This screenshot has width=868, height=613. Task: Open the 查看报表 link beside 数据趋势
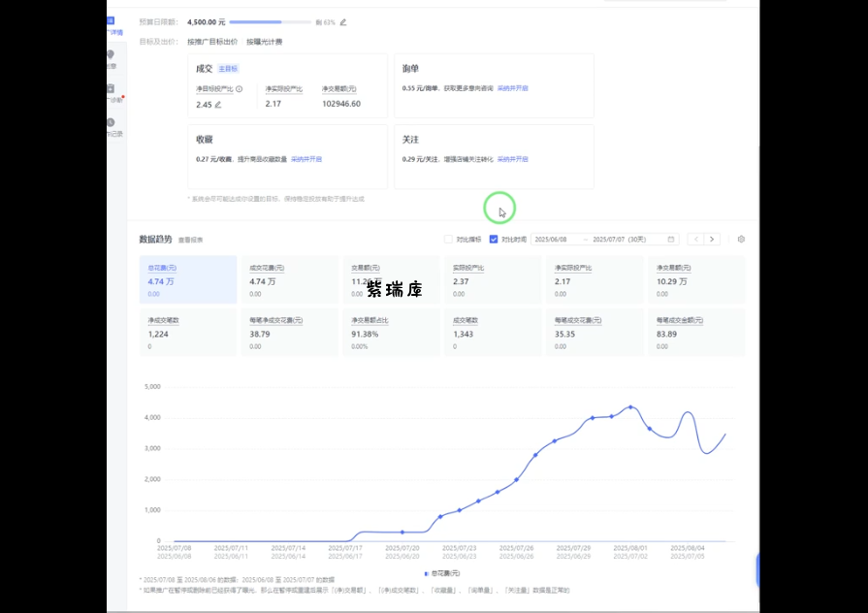(x=190, y=240)
